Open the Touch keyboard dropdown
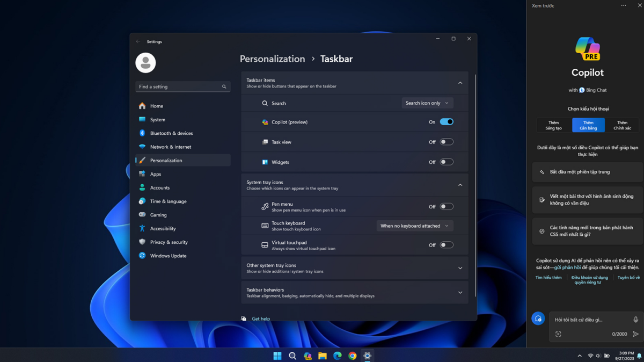This screenshot has width=644, height=362. tap(414, 226)
